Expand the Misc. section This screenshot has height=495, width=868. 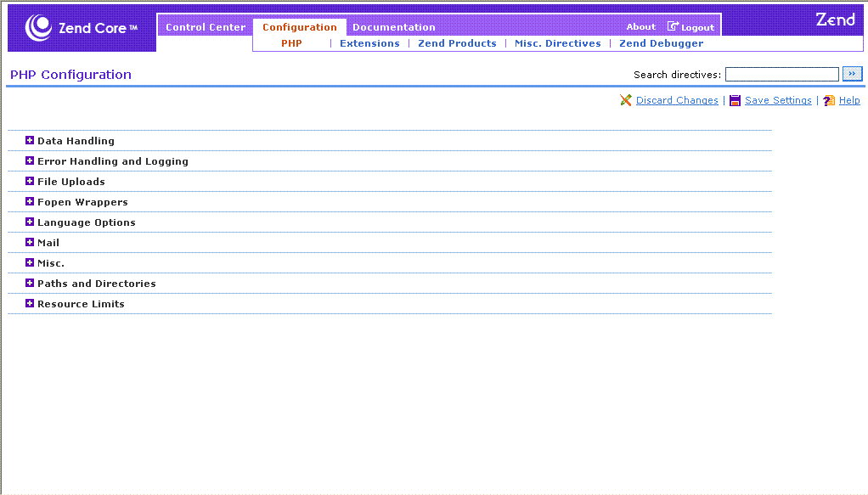pos(30,262)
